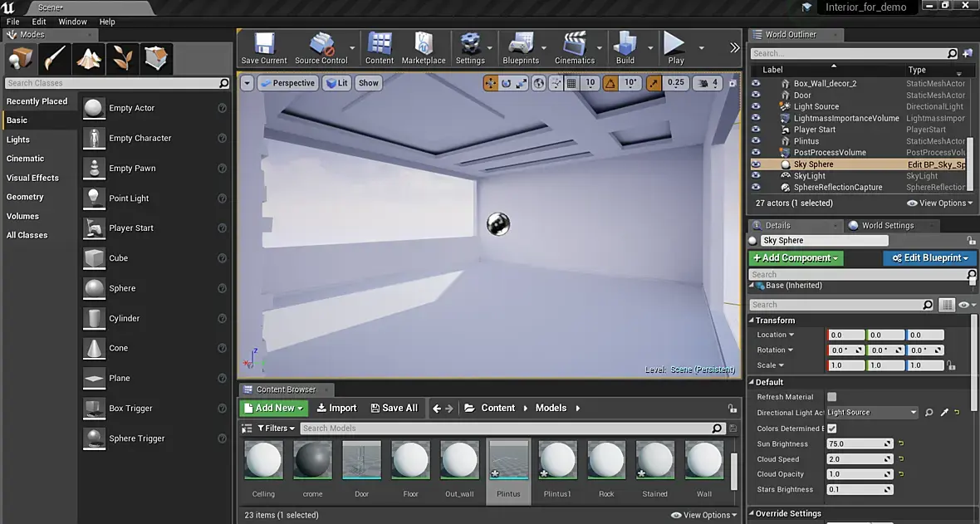Open World Outliner View Options dropdown
The height and width of the screenshot is (524, 980).
[x=939, y=203]
